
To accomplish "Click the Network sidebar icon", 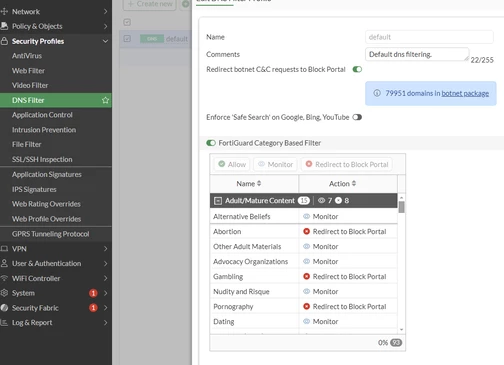I will (4, 12).
